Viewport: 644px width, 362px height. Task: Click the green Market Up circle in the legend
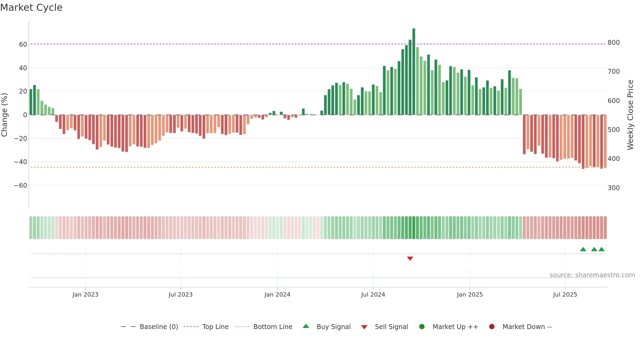pyautogui.click(x=422, y=327)
